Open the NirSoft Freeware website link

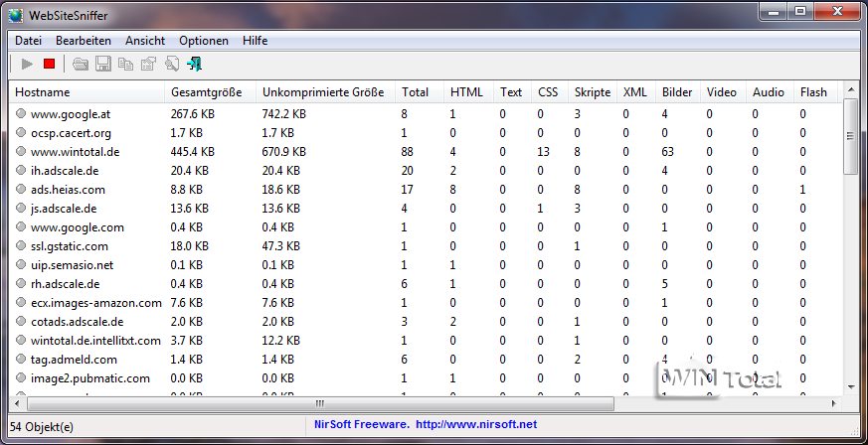(426, 424)
